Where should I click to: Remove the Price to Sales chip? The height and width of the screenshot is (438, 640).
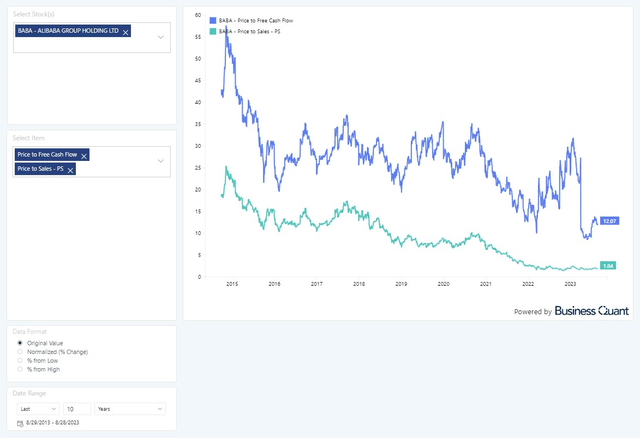(x=70, y=169)
